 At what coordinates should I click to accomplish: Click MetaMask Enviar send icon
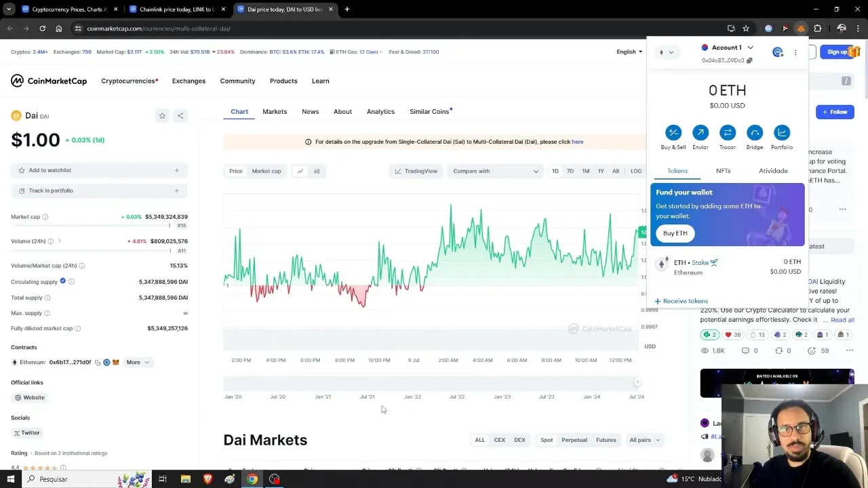[x=701, y=133]
